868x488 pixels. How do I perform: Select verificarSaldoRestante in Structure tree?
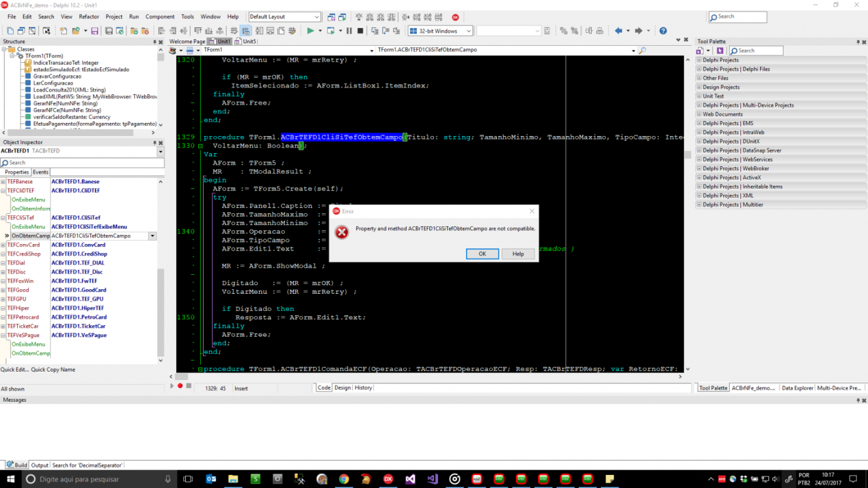(72, 117)
